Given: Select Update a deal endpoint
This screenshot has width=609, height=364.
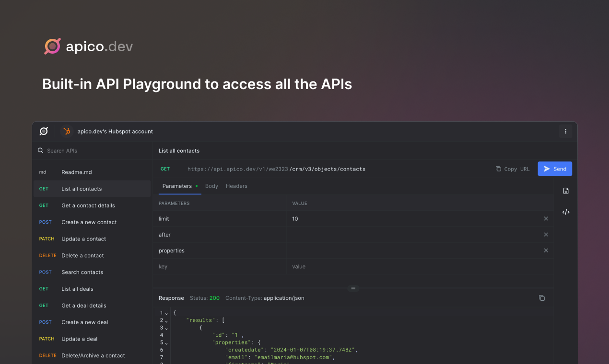Looking at the screenshot, I should [x=92, y=339].
